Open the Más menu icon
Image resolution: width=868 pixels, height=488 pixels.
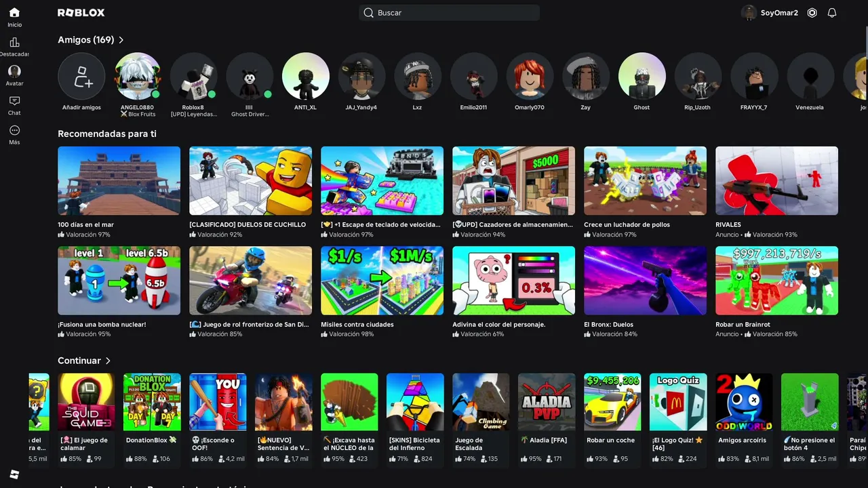(x=14, y=130)
